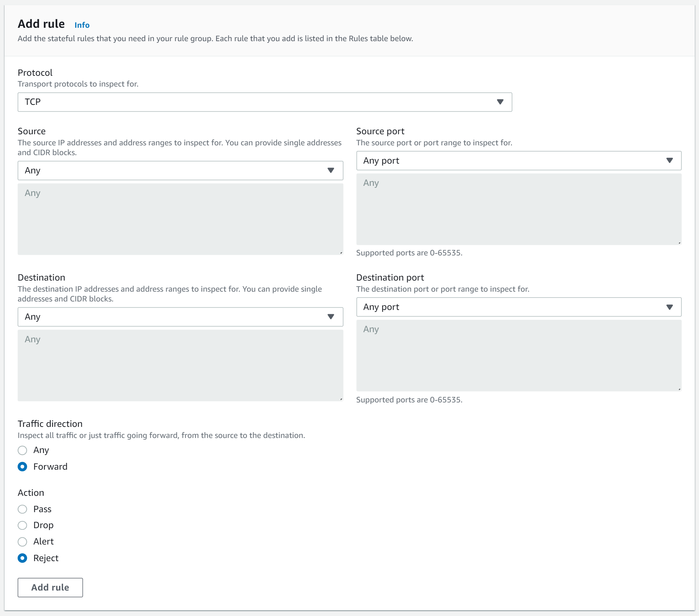Open the Protocol TCP dropdown
699x616 pixels.
pyautogui.click(x=265, y=102)
